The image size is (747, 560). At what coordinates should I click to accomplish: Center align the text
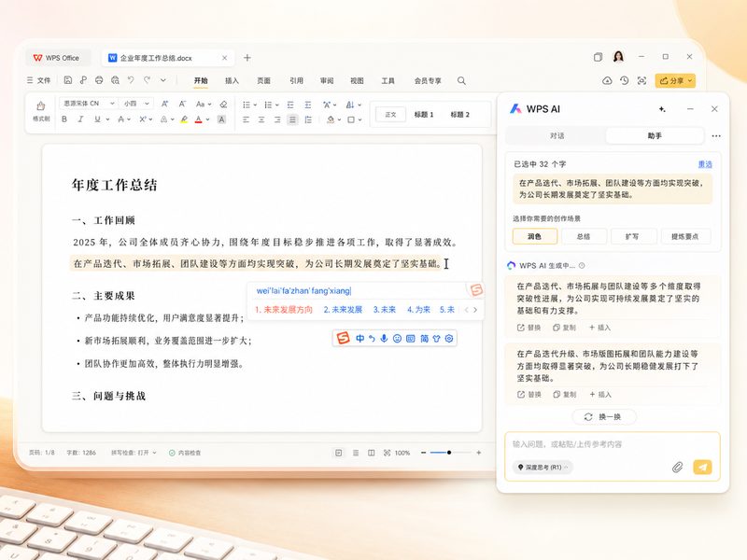[x=261, y=120]
